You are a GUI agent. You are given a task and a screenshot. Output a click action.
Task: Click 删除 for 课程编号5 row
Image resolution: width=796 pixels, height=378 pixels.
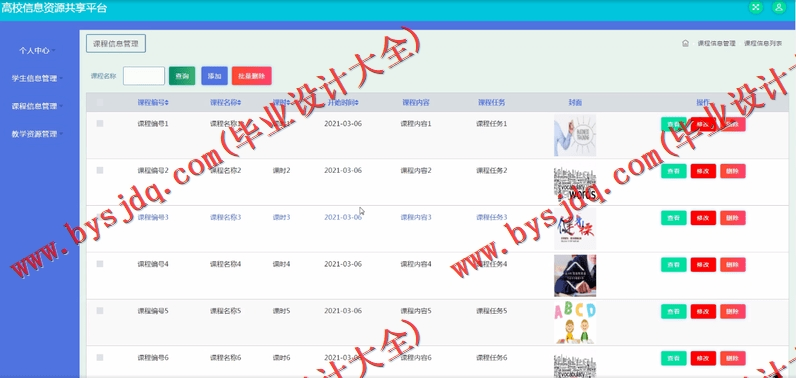point(733,311)
